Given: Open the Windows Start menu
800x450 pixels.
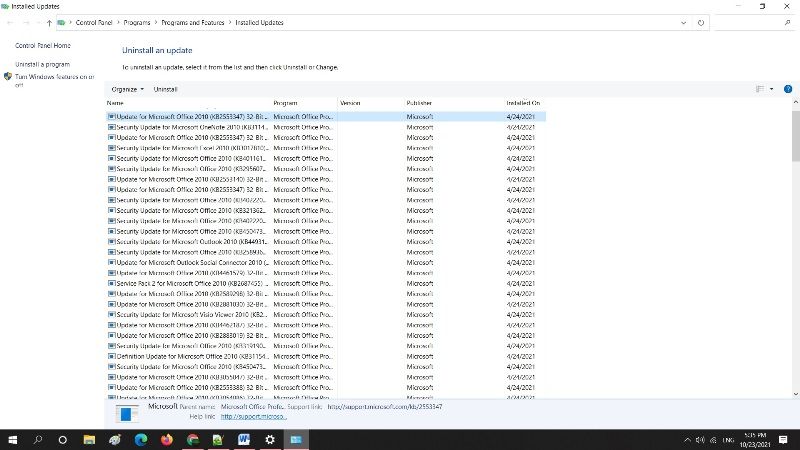Looking at the screenshot, I should click(x=13, y=440).
